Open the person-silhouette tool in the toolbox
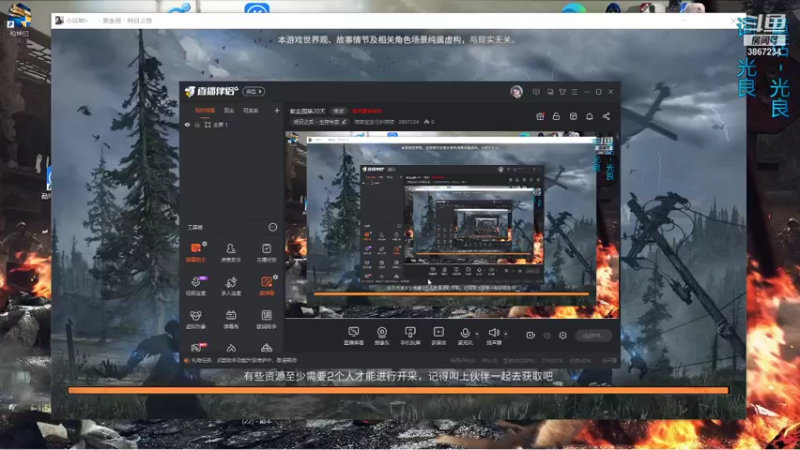 click(x=231, y=252)
